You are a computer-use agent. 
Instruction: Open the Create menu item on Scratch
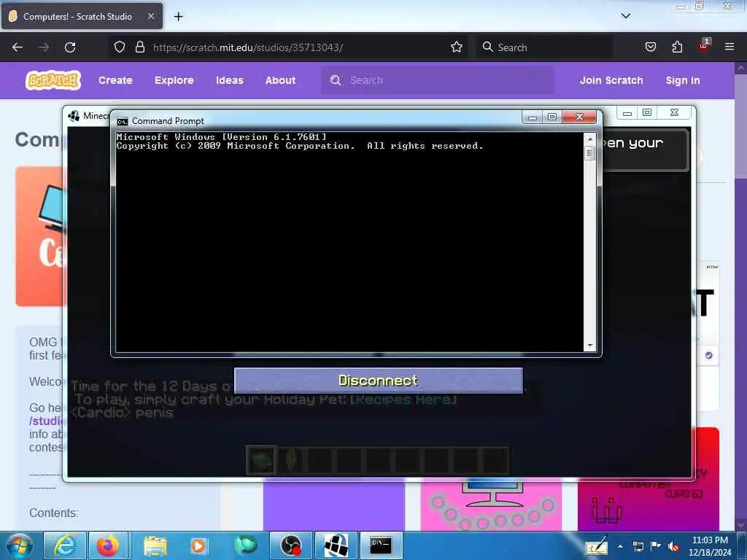[115, 80]
